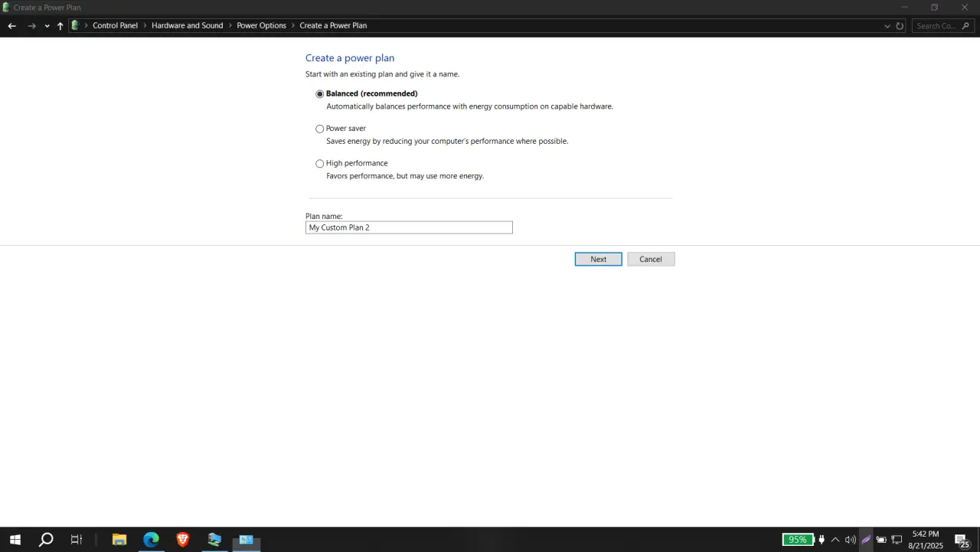The height and width of the screenshot is (552, 980).
Task: Click the 'Start with an existing plan' text
Action: coord(382,74)
